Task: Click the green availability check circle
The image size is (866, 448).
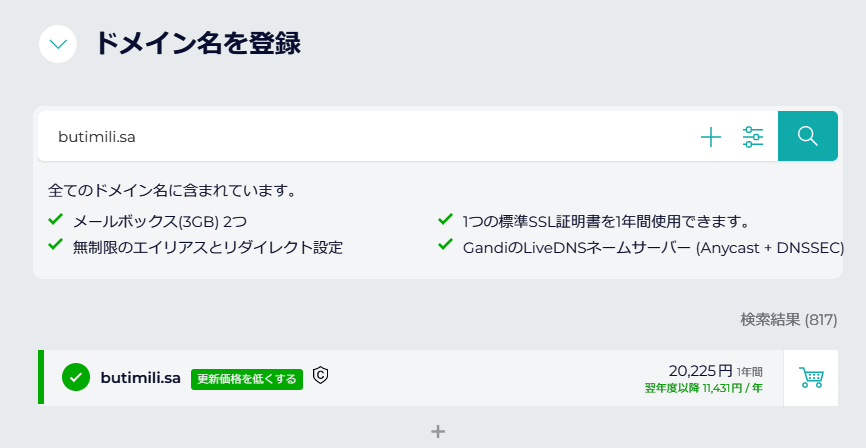Action: (76, 377)
